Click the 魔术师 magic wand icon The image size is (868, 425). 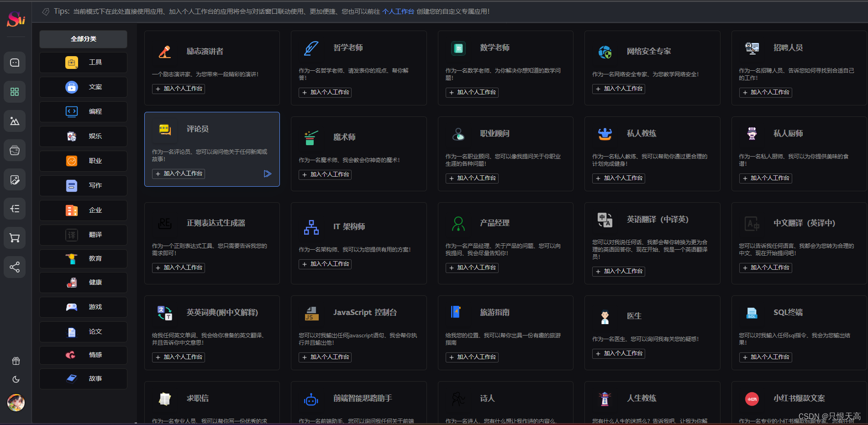pos(311,137)
